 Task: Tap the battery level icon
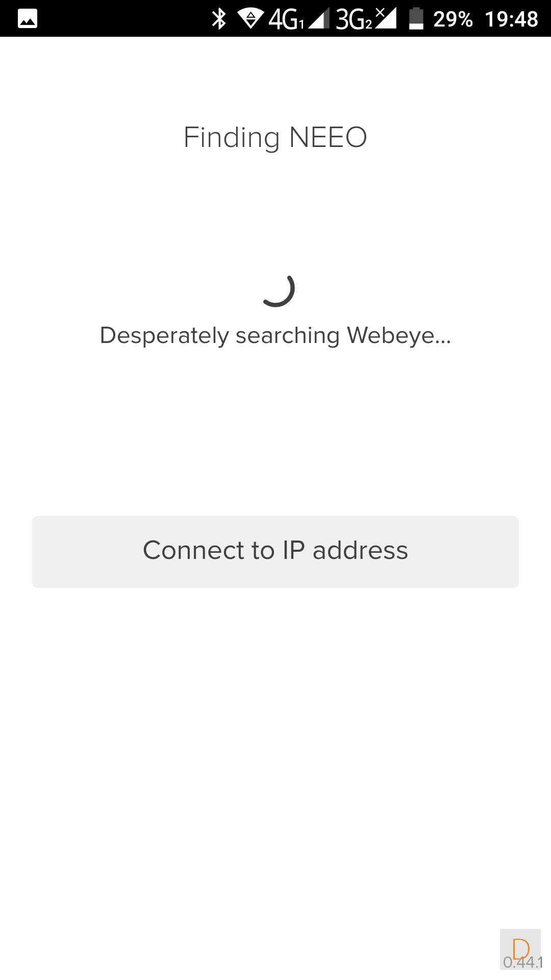point(416,19)
